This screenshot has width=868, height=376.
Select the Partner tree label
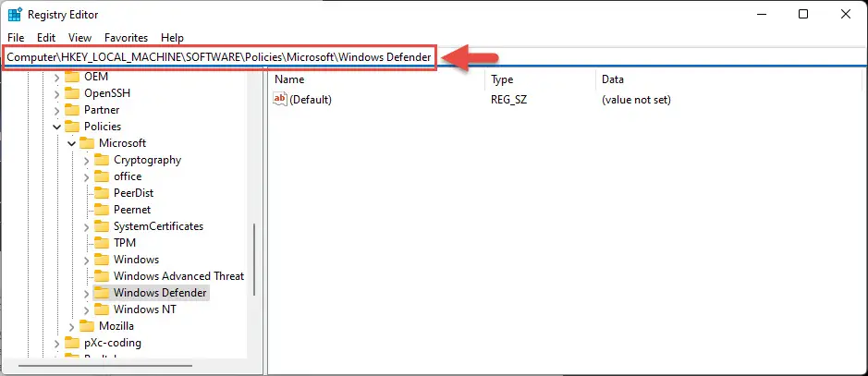tap(102, 110)
